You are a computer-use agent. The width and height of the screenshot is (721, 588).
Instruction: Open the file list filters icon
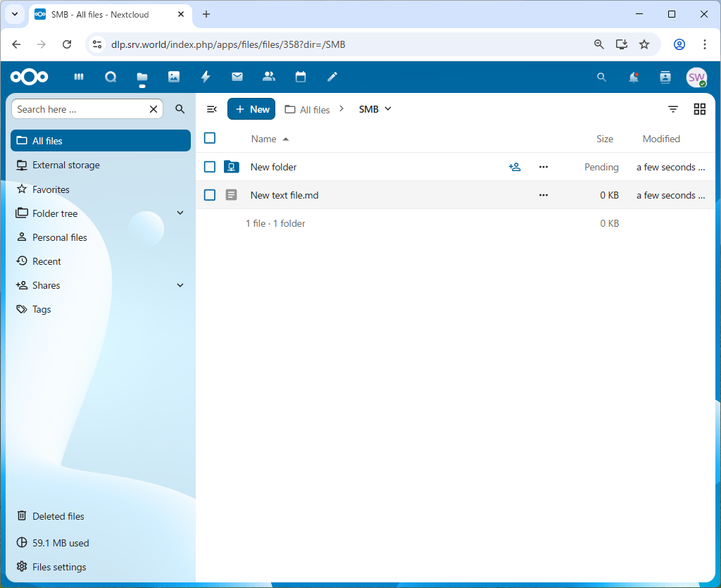pyautogui.click(x=673, y=109)
